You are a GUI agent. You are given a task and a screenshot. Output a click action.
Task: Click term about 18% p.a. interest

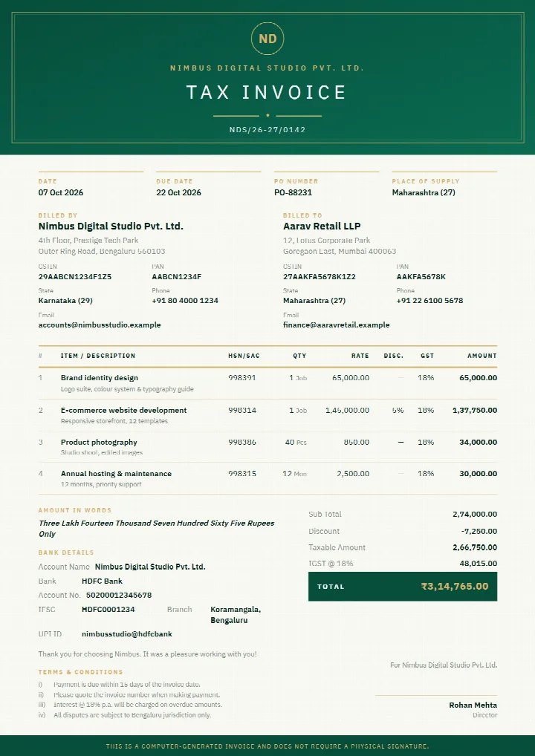click(x=138, y=705)
